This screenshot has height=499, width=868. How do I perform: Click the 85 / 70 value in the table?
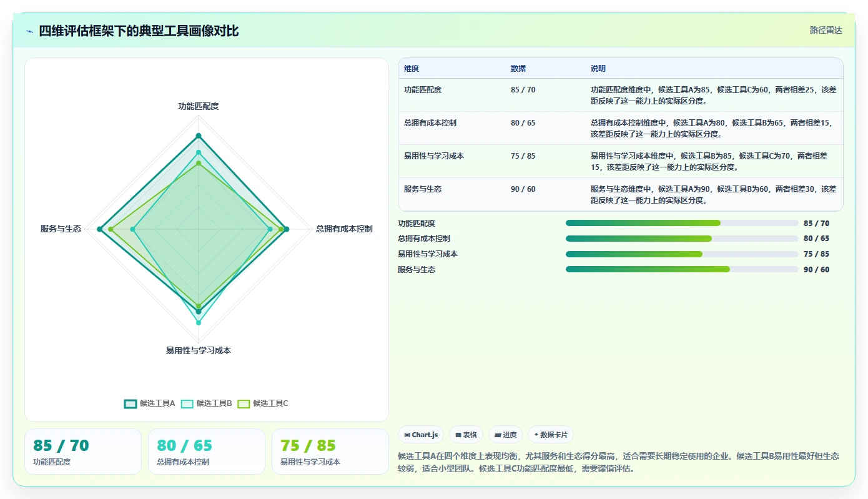(523, 90)
